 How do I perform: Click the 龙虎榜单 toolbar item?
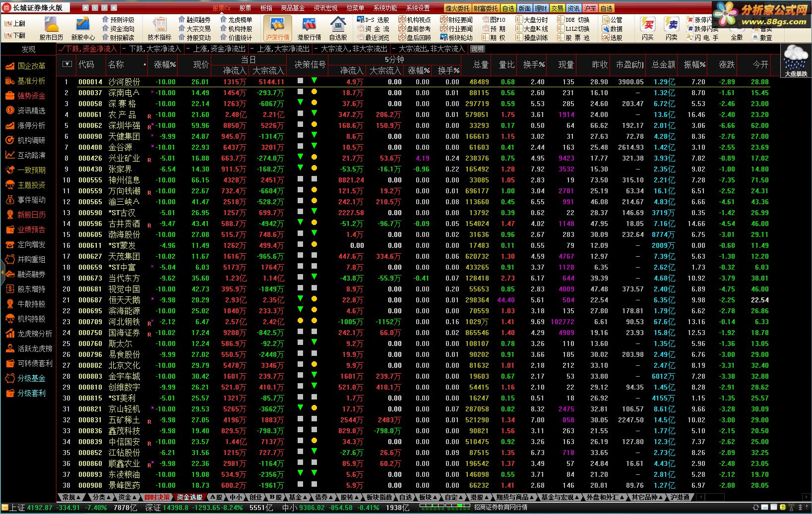pyautogui.click(x=236, y=20)
